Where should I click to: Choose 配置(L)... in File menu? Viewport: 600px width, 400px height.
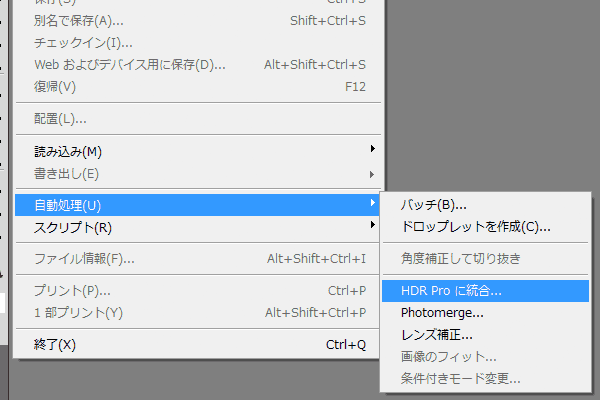(198, 119)
